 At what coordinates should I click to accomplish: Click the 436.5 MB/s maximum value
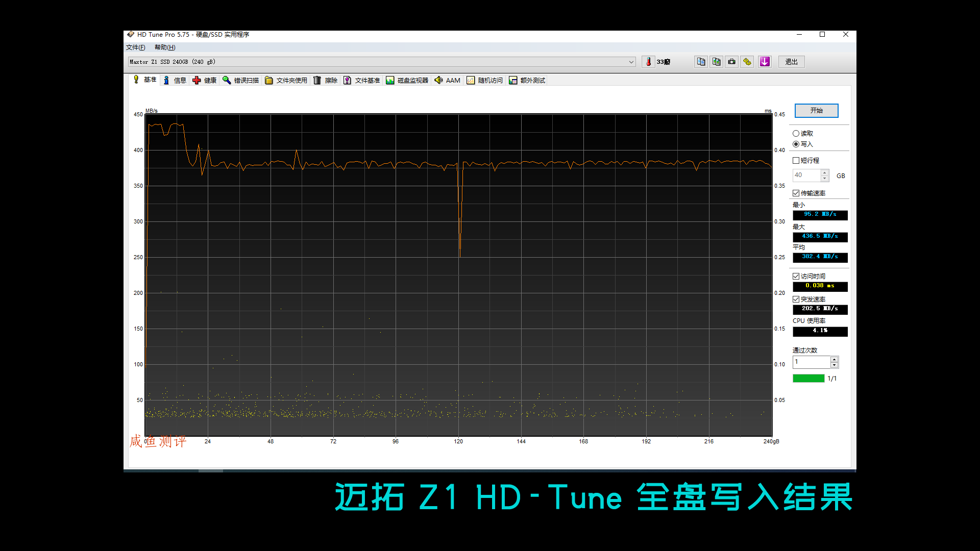(820, 237)
